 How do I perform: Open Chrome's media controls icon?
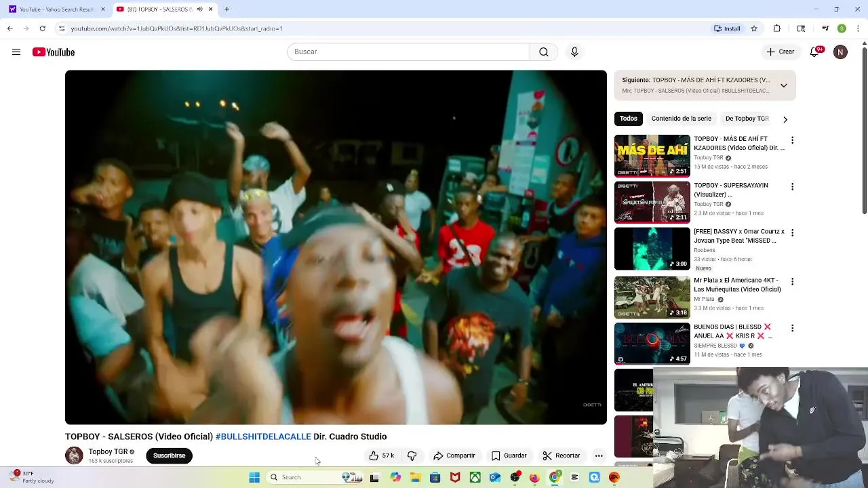pos(825,28)
